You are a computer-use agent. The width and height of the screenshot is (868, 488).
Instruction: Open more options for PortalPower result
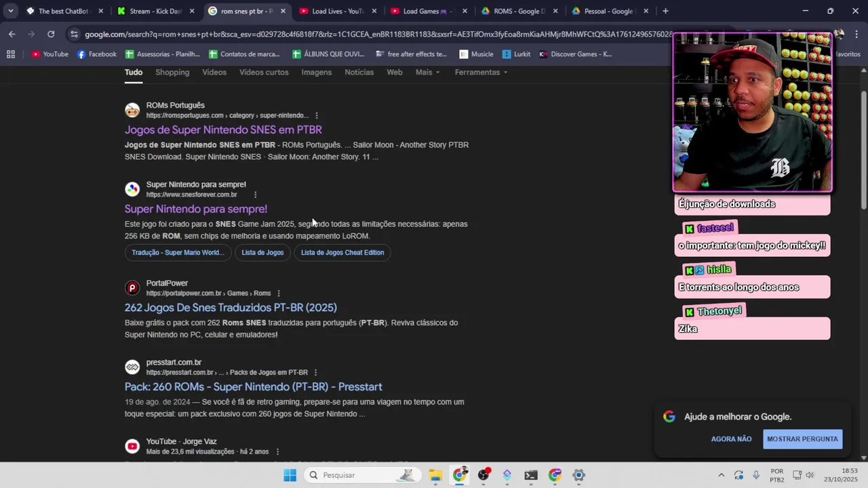(x=279, y=293)
